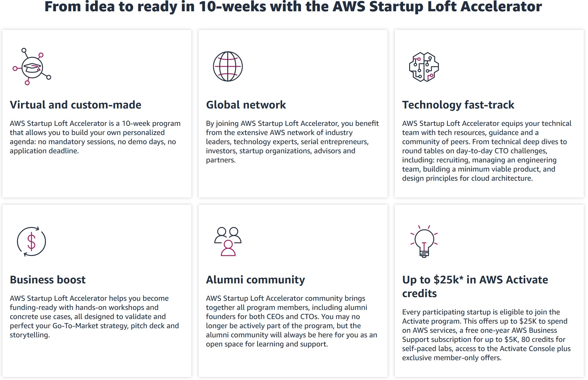Click the dollar cycle icon
The width and height of the screenshot is (588, 380).
tap(31, 241)
